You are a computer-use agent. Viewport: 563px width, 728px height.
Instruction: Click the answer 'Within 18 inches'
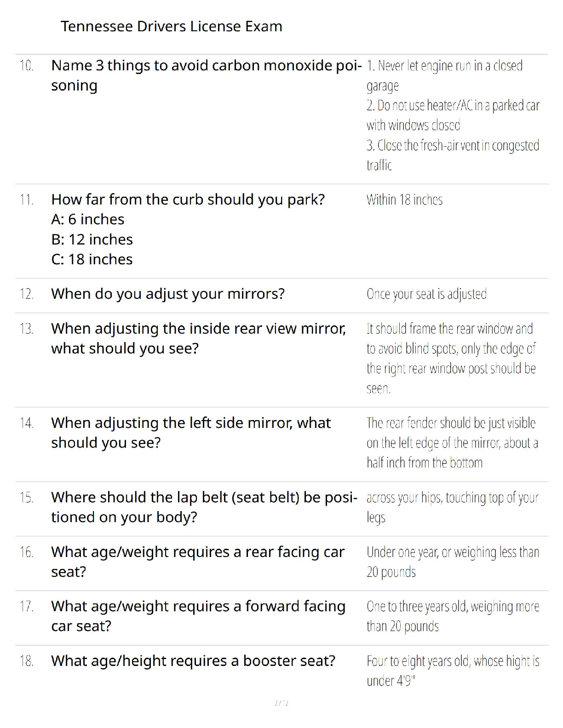pyautogui.click(x=404, y=200)
